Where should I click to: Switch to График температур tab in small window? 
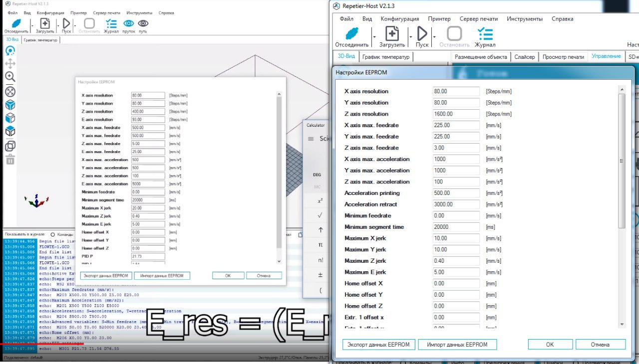coord(40,40)
